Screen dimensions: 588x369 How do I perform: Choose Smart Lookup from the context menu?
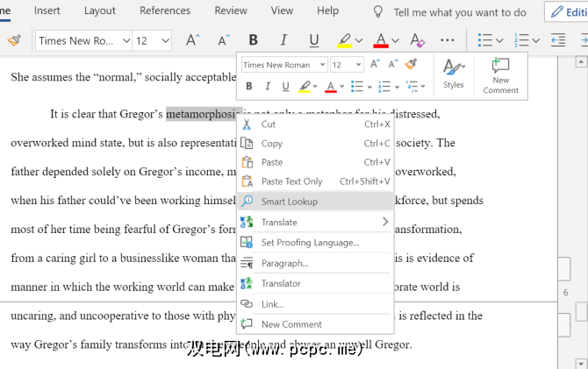(290, 202)
